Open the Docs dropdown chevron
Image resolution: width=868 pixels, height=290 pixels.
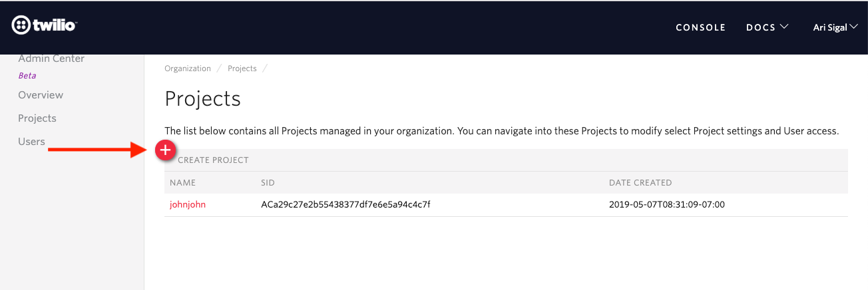coord(784,27)
